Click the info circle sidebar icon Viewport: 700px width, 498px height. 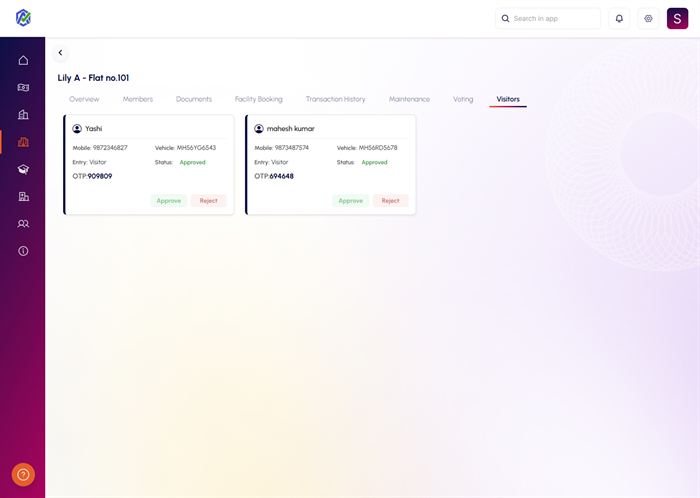(x=23, y=251)
